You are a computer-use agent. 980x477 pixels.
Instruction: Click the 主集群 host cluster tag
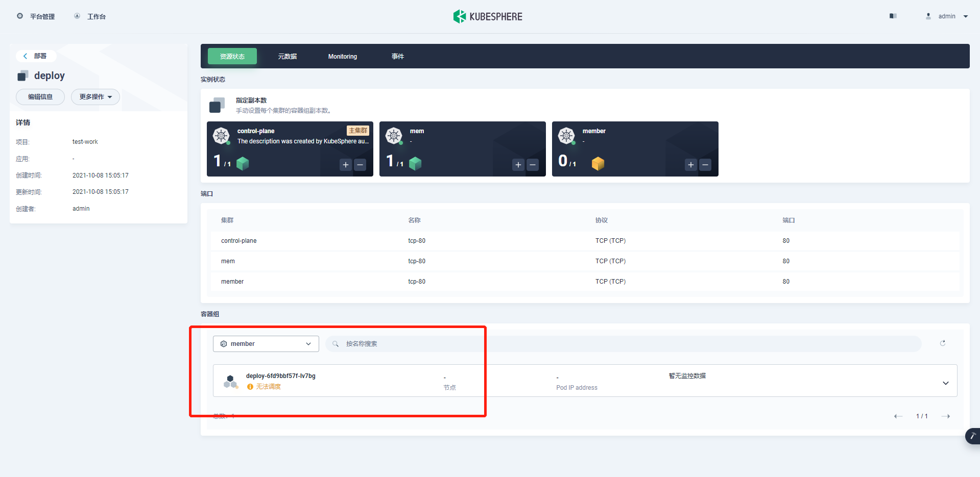pos(358,131)
